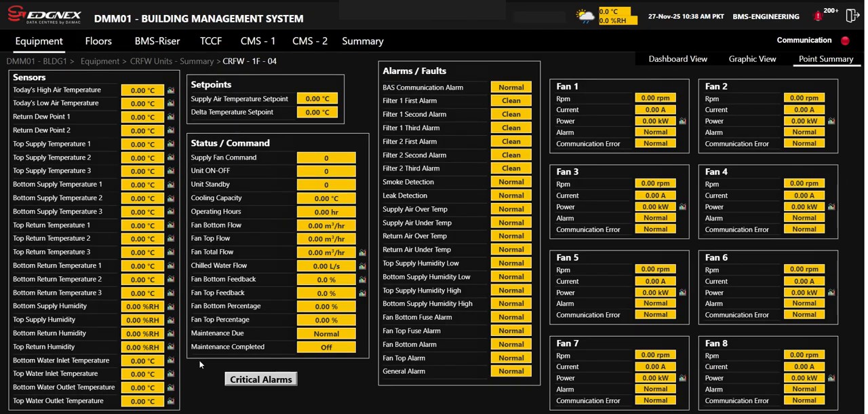Open trend icon beside Fan Top Feedback
This screenshot has height=414, width=868.
click(362, 293)
